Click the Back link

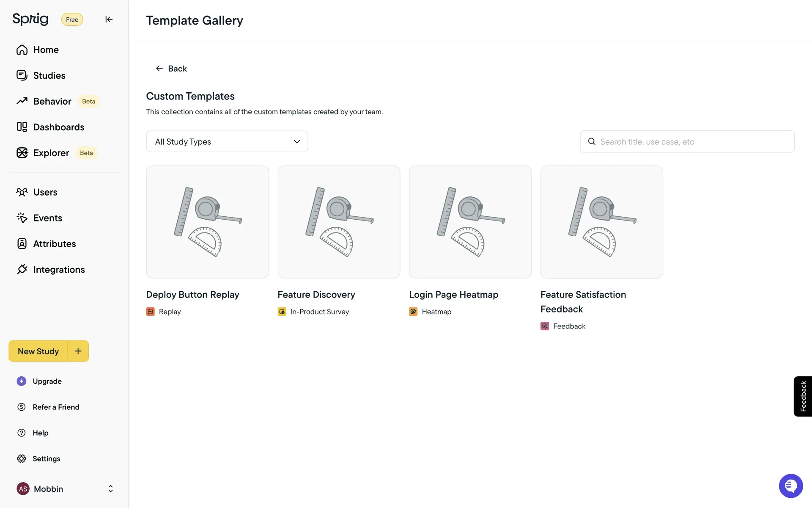(x=171, y=69)
